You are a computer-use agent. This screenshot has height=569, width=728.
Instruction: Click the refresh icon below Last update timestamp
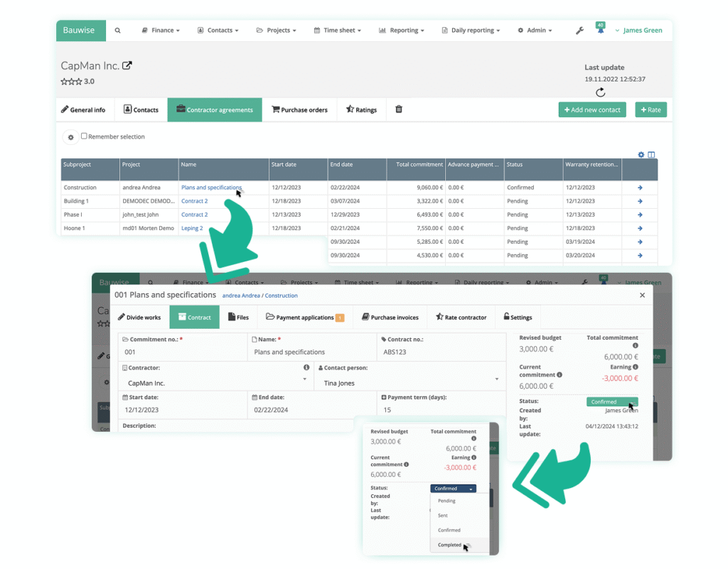[x=601, y=92]
